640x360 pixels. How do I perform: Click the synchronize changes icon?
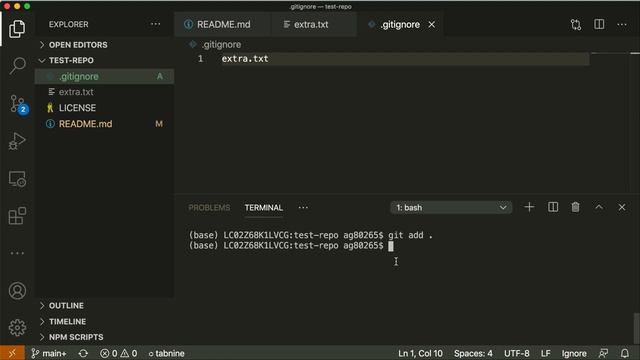[x=83, y=353]
